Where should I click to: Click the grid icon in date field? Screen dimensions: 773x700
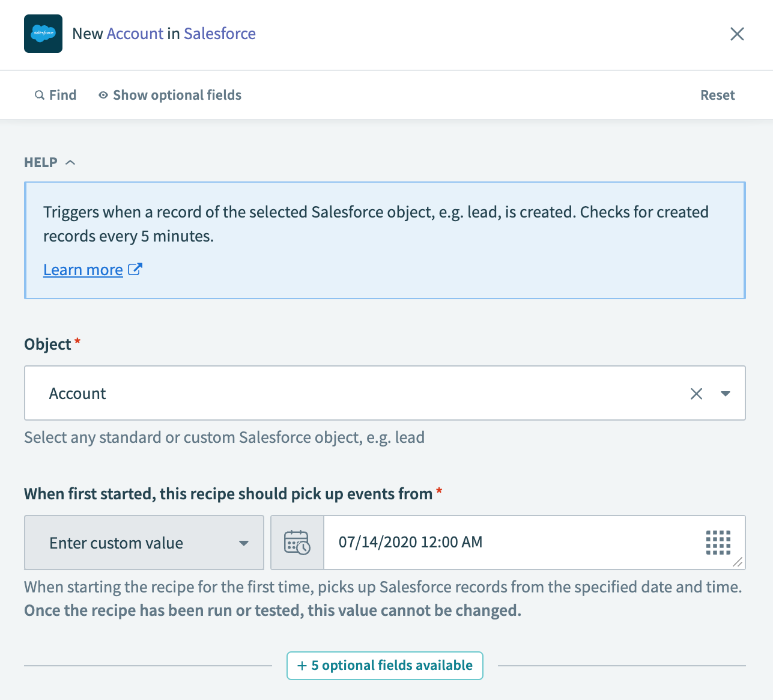click(718, 543)
